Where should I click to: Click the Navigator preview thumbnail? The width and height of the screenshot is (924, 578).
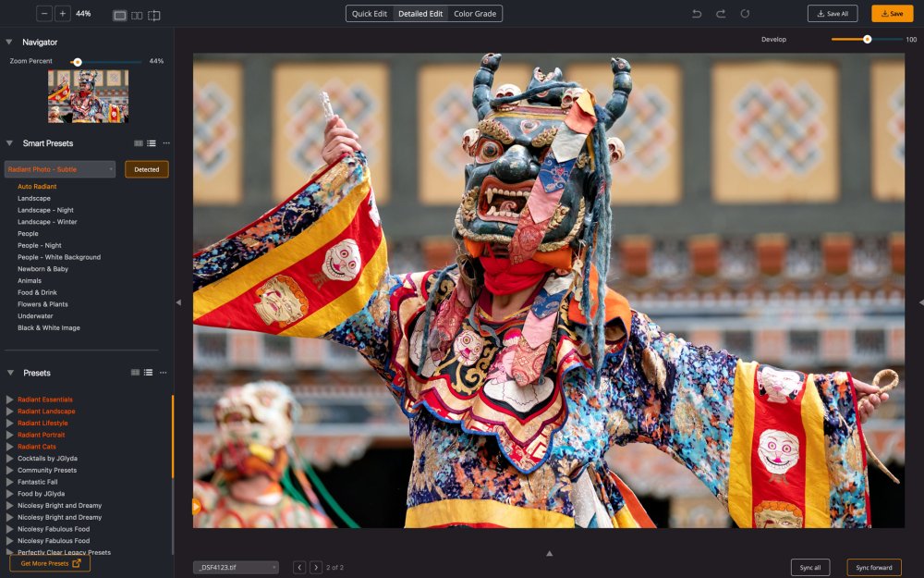(x=89, y=96)
